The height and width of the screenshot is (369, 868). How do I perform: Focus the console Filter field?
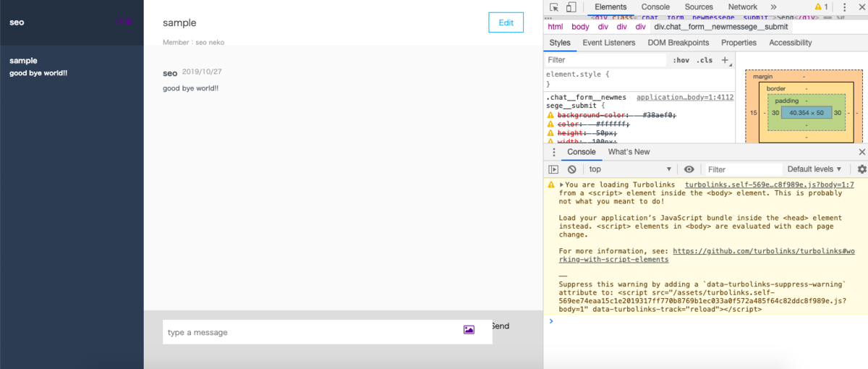click(x=743, y=169)
